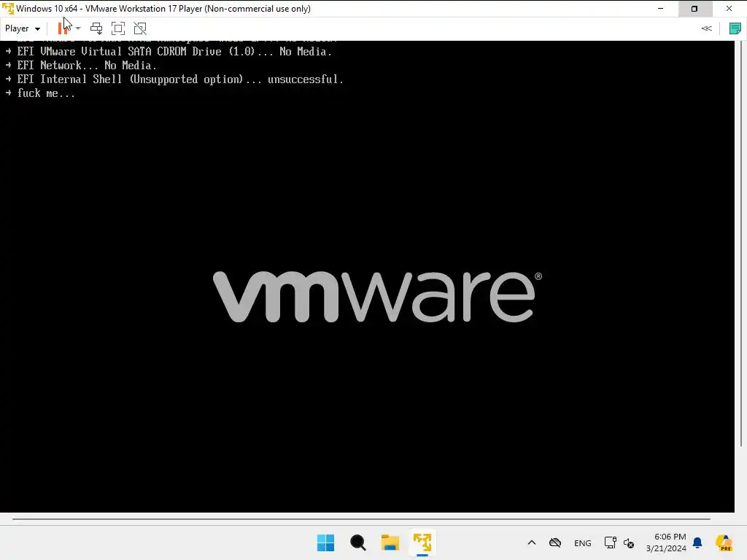Open the Player menu dropdown
Screen dimensions: 747x560
tap(22, 28)
